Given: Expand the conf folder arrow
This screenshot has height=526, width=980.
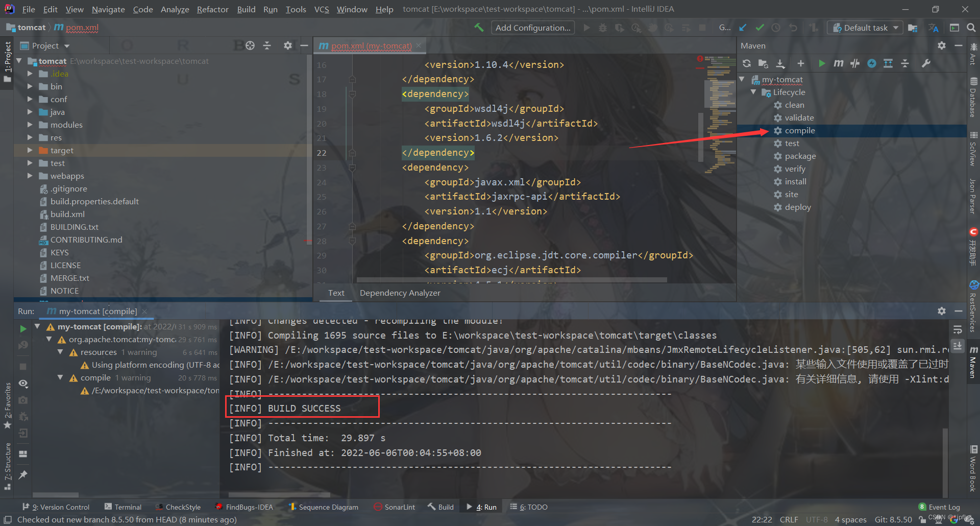Looking at the screenshot, I should click(x=30, y=99).
